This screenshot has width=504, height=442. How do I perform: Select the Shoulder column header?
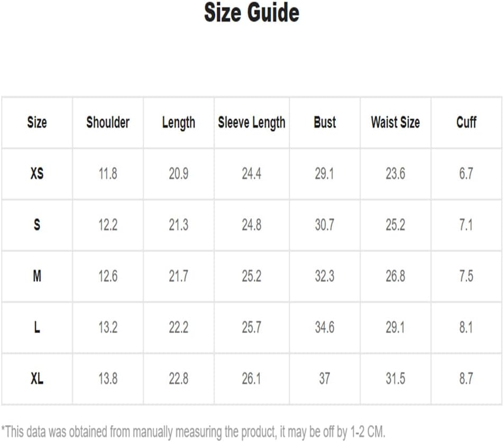point(108,123)
